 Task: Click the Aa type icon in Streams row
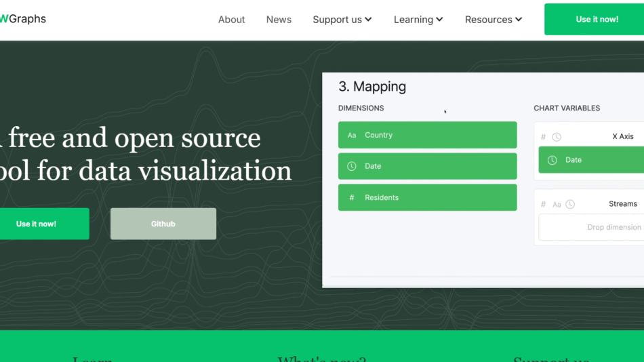[557, 204]
